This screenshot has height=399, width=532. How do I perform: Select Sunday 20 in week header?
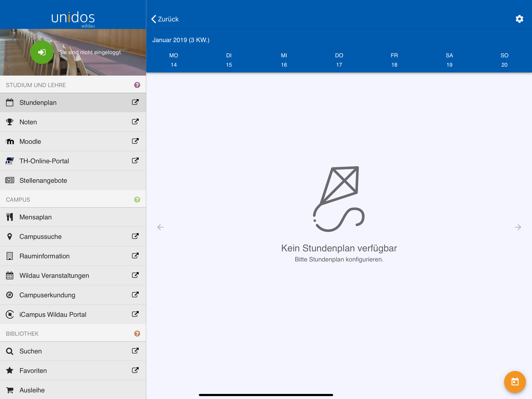pos(504,60)
